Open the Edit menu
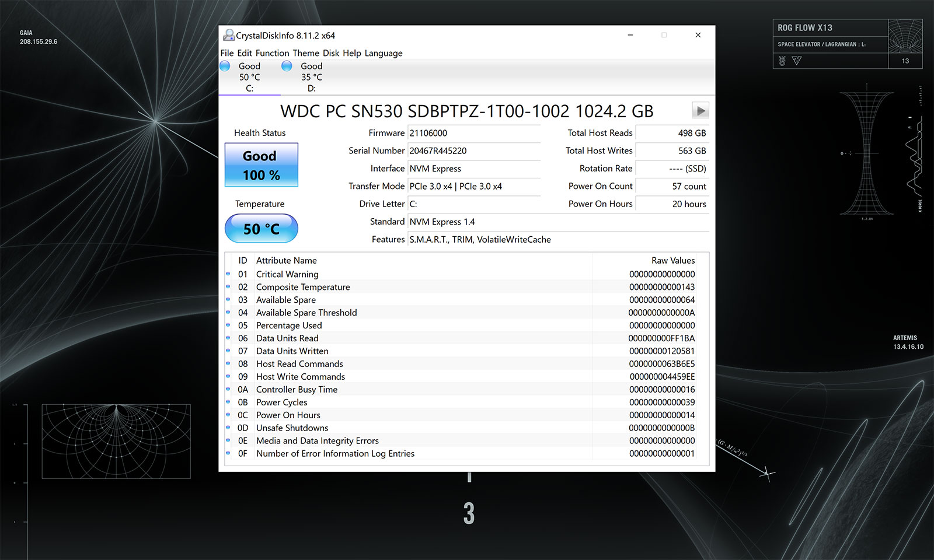The height and width of the screenshot is (560, 934). click(x=245, y=53)
